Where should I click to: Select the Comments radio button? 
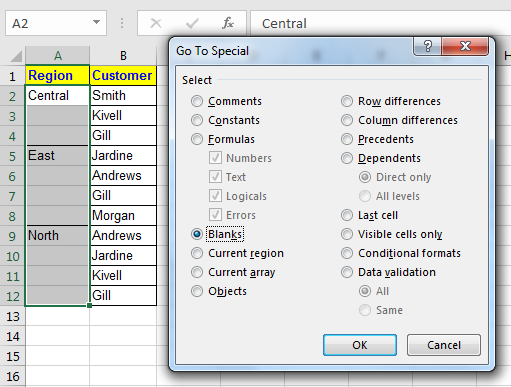click(197, 101)
